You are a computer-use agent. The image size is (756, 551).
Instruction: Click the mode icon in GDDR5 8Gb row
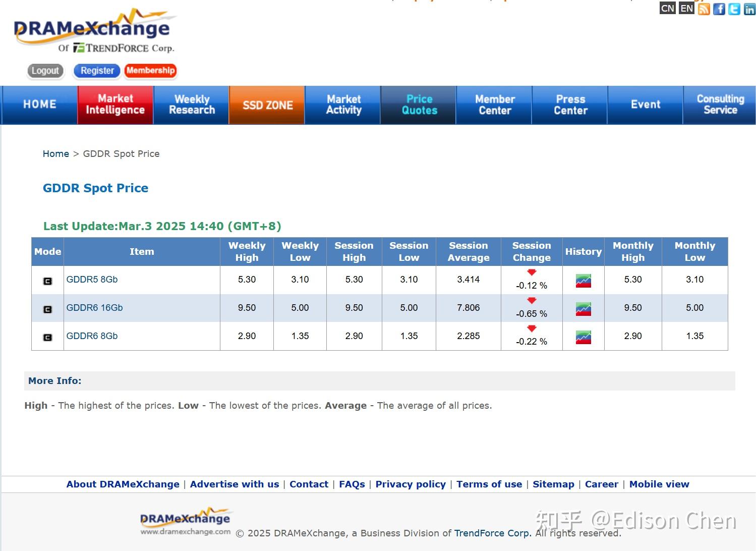click(x=47, y=281)
